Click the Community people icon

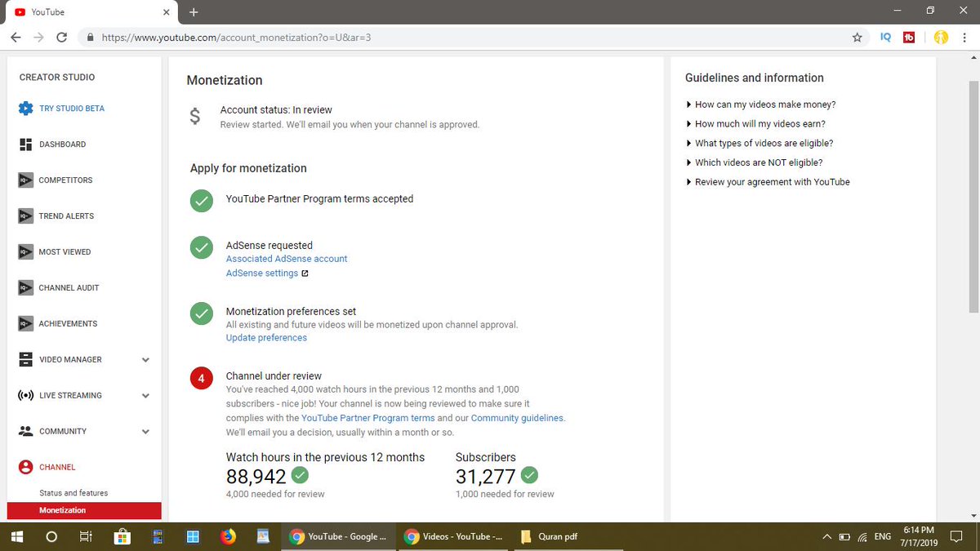coord(25,431)
